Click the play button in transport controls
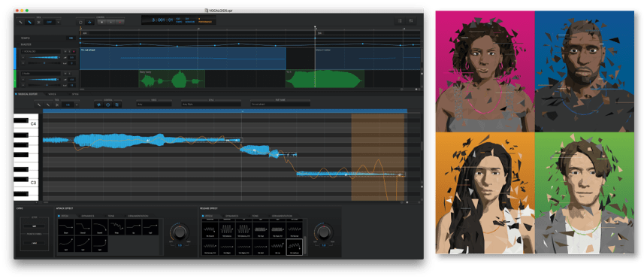 tap(111, 23)
